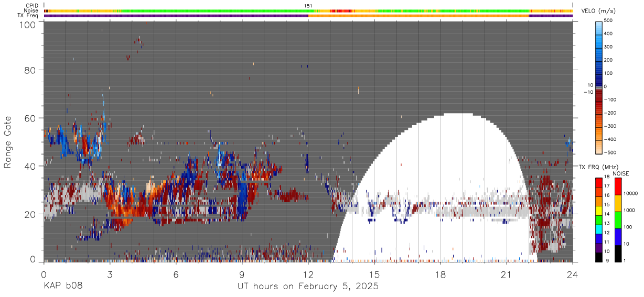Click the VELO (m/s) colorbar title

click(598, 11)
